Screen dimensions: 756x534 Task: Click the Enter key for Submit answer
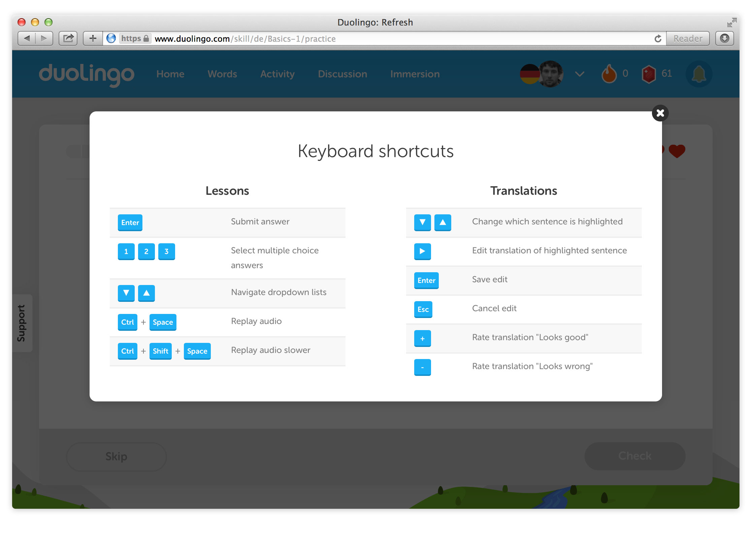coord(130,223)
